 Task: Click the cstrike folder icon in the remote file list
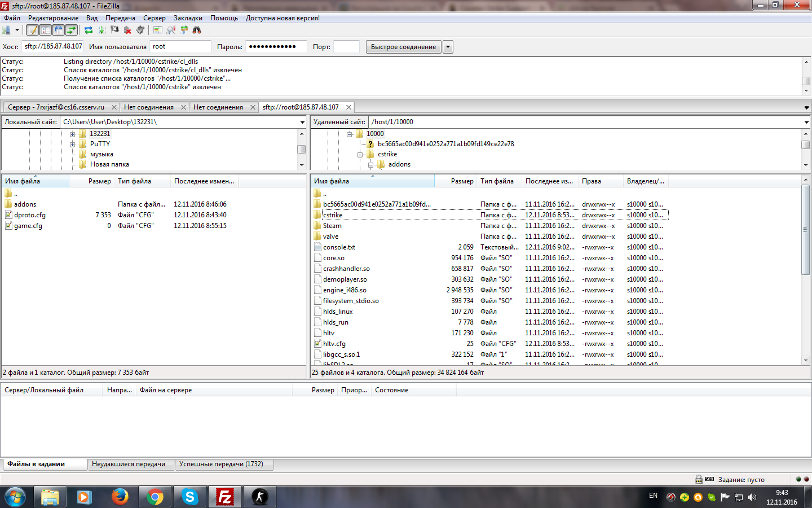coord(317,215)
